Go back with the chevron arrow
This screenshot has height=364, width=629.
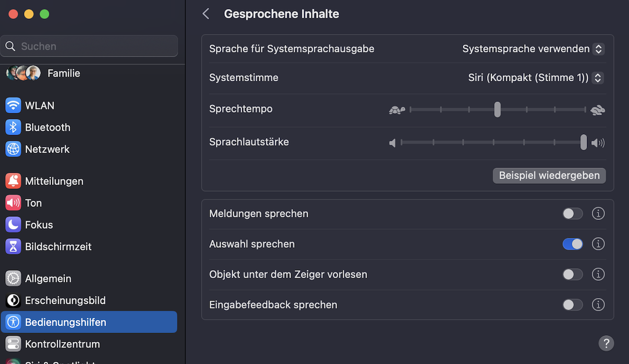[x=206, y=14]
